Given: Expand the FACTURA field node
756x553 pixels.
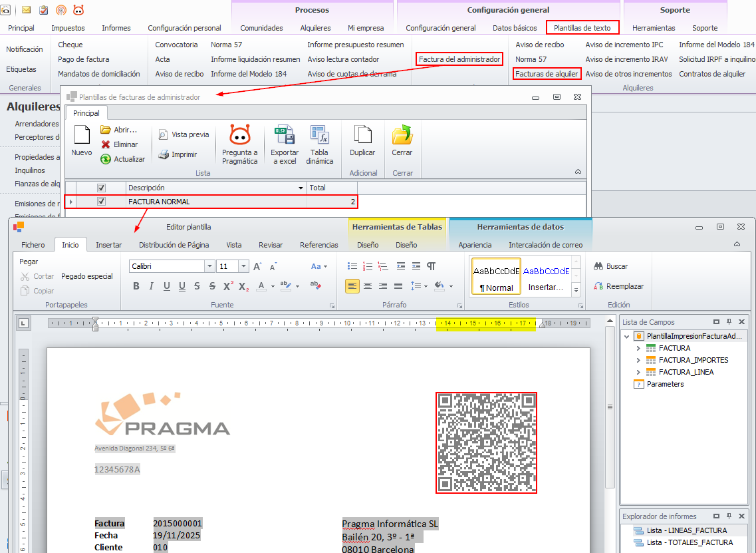Looking at the screenshot, I should (x=638, y=348).
